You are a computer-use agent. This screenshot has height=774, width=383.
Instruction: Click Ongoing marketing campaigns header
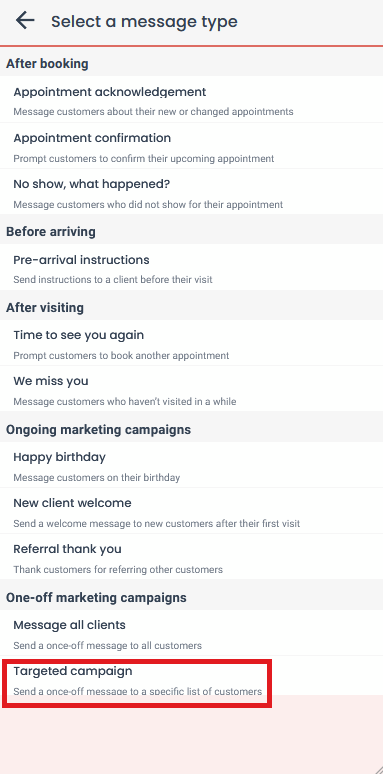[x=98, y=429]
